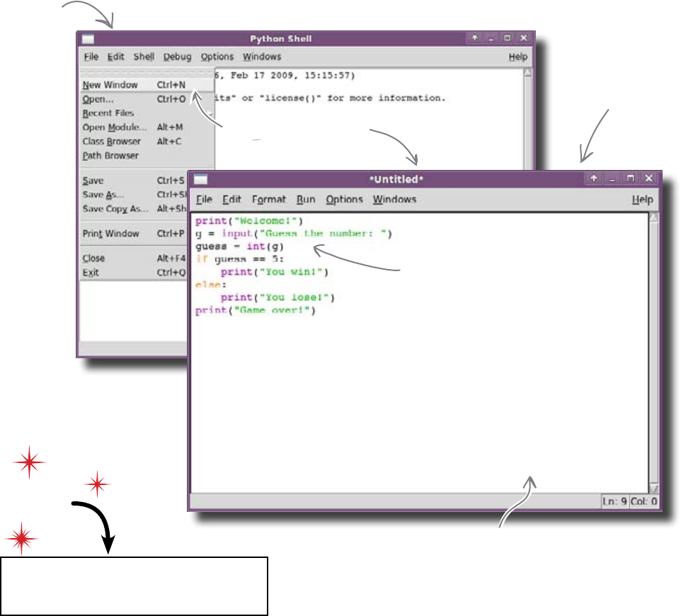
Task: Click the print("Welcome!") code line
Action: point(249,221)
